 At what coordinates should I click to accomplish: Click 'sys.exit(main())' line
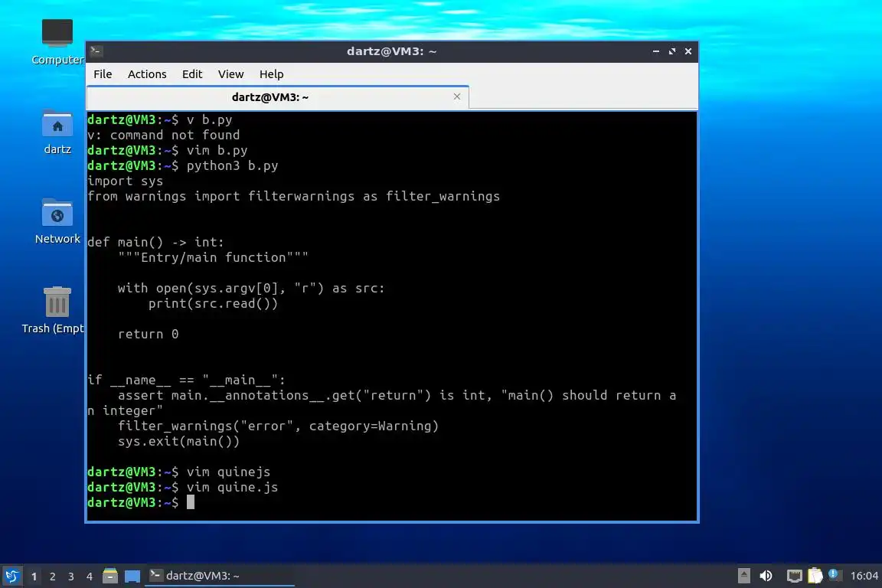pyautogui.click(x=179, y=441)
